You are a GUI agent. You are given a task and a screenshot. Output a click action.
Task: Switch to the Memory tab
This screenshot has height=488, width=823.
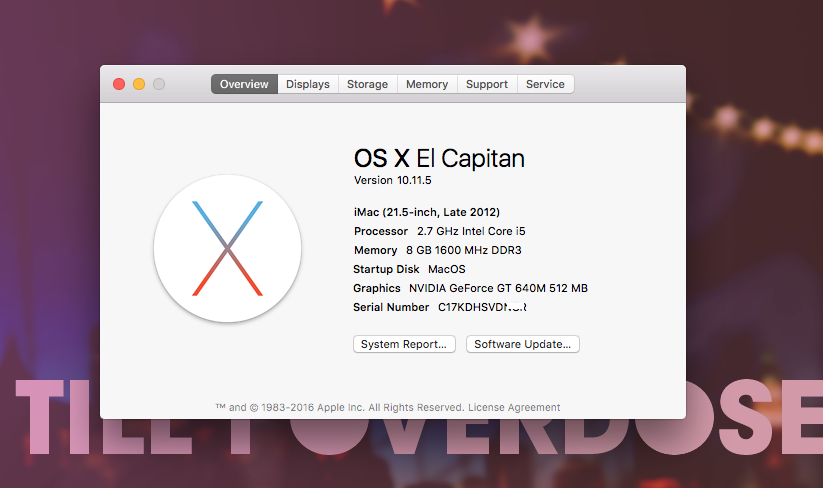tap(427, 84)
